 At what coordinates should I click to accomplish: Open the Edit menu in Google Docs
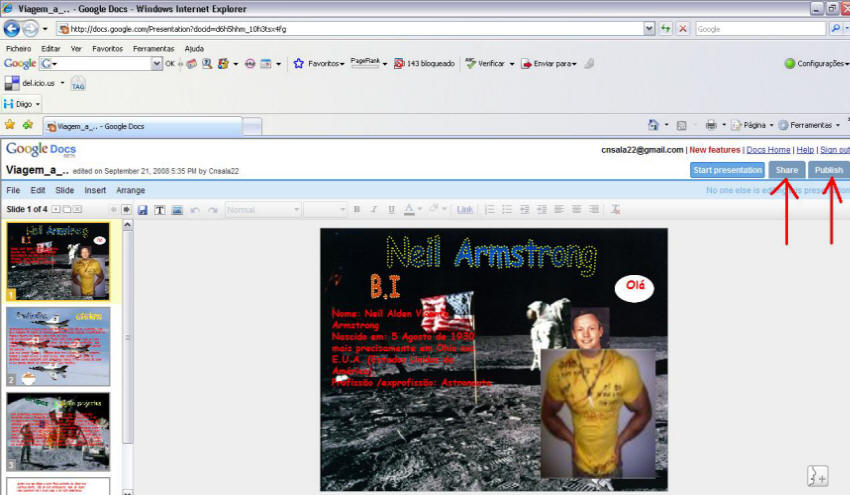click(x=38, y=190)
